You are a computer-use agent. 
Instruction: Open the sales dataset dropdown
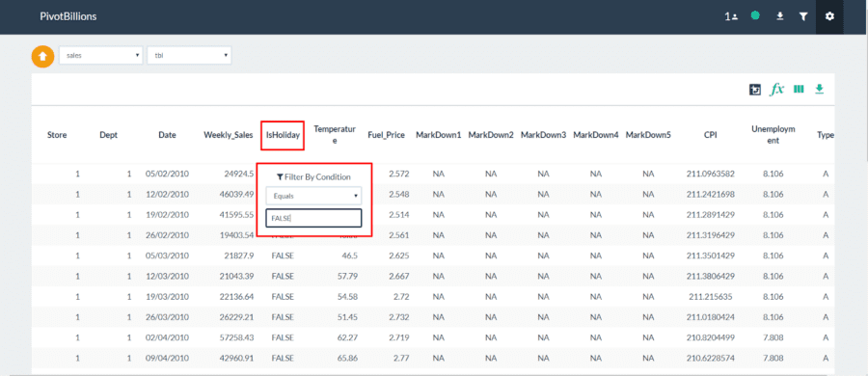pos(100,55)
